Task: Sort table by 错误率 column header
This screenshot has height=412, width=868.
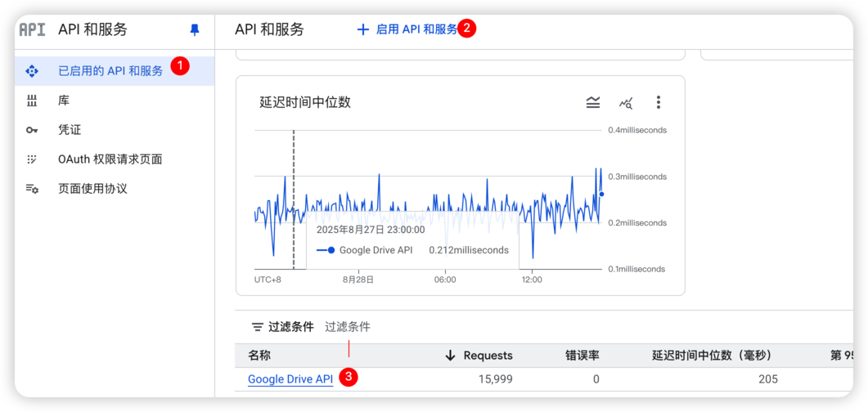Action: [x=582, y=356]
